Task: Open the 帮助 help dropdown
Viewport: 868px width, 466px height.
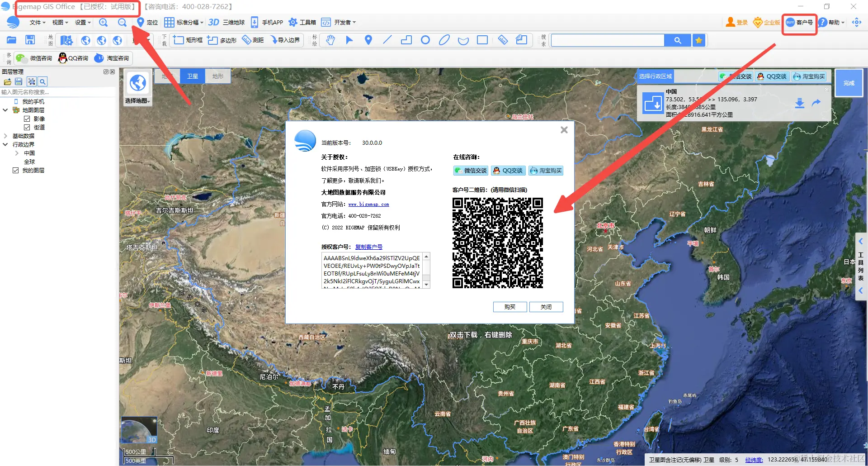Action: tap(831, 22)
